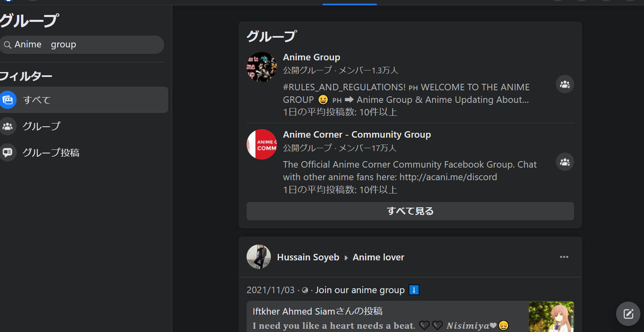The height and width of the screenshot is (332, 644).
Task: Click the 'Anime group' search field
Action: (82, 45)
